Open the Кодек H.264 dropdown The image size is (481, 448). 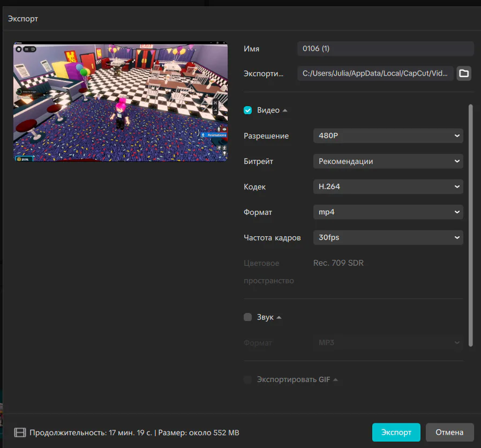(x=388, y=186)
